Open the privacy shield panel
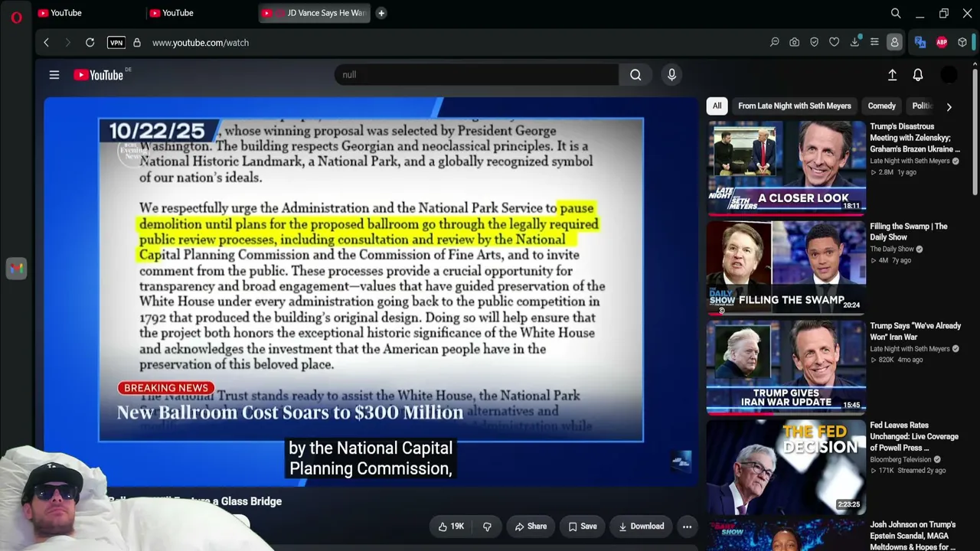 (815, 43)
